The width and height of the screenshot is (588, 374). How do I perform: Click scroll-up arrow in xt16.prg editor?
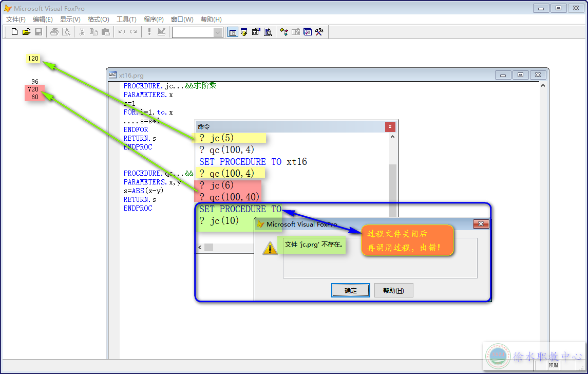tap(543, 85)
